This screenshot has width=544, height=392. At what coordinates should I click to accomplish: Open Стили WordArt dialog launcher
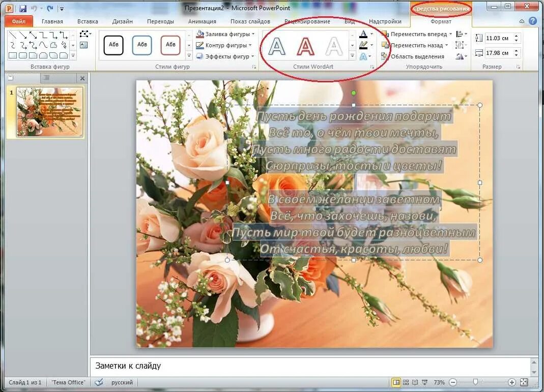373,67
